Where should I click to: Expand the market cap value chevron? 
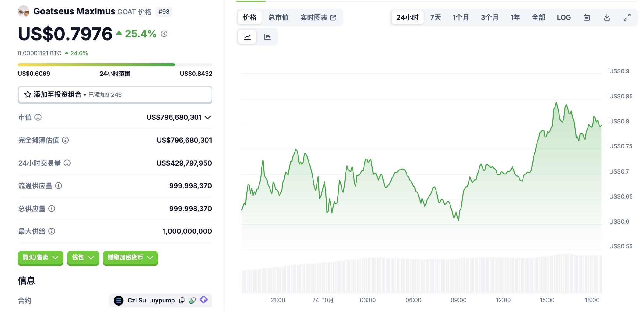tap(208, 118)
